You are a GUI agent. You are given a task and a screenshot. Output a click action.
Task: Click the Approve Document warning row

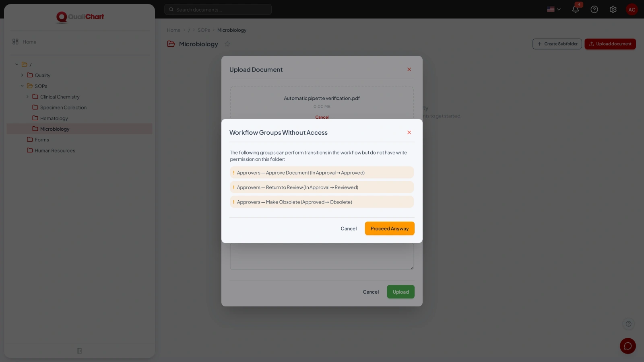pos(322,173)
